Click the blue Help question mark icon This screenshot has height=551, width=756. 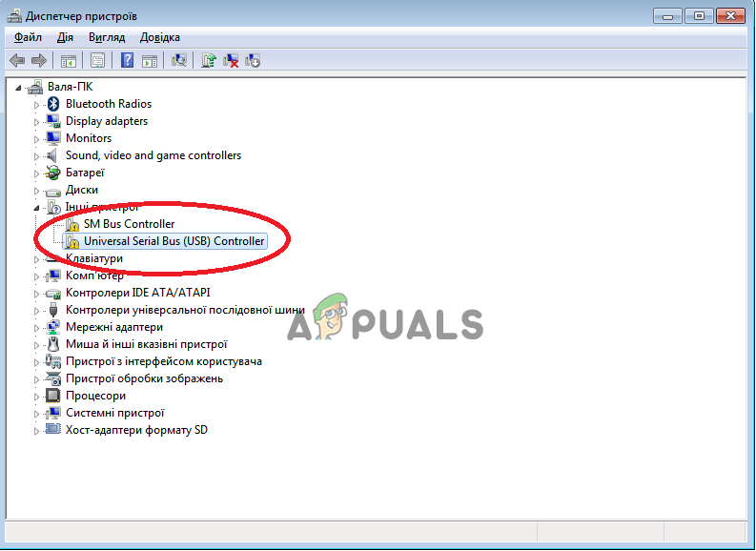click(x=128, y=60)
